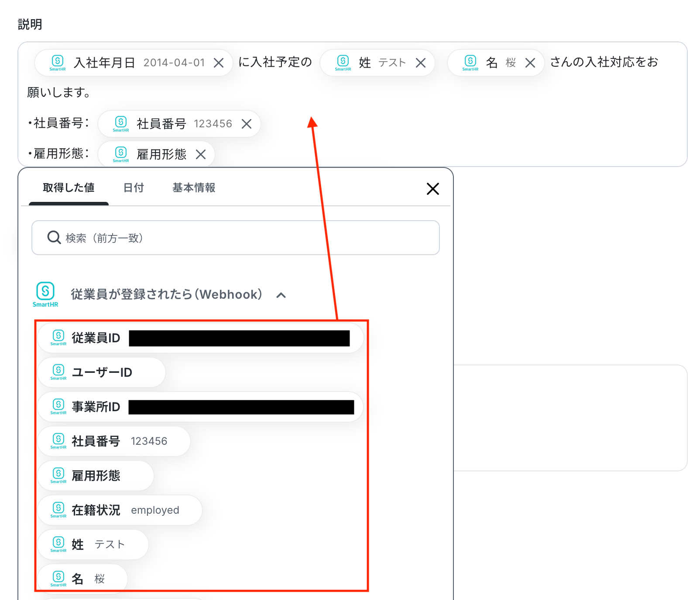
Task: Click the text 願いします。 in description
Action: tap(59, 92)
